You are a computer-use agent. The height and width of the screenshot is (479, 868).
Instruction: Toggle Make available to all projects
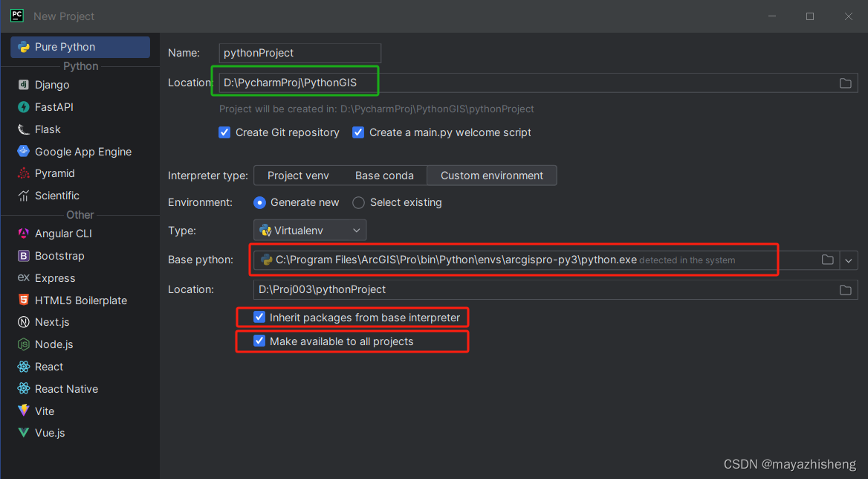pyautogui.click(x=259, y=341)
